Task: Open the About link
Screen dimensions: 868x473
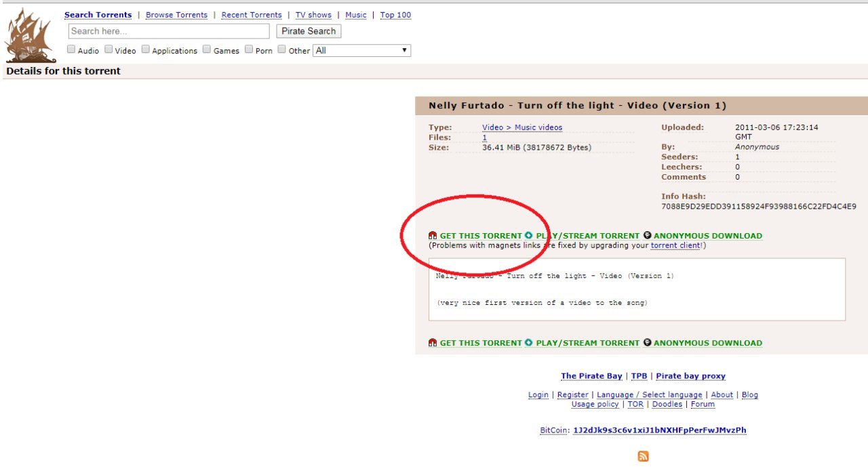Action: tap(722, 395)
